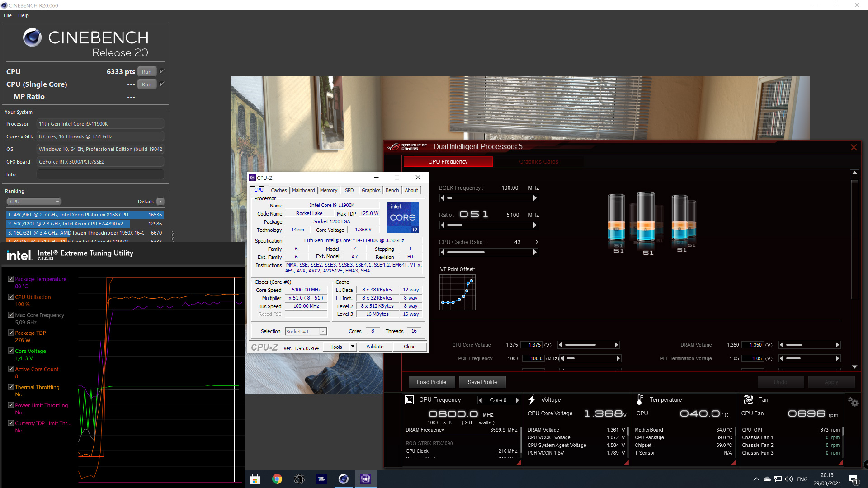This screenshot has width=868, height=488.
Task: Open the notification center icon
Action: tap(854, 479)
